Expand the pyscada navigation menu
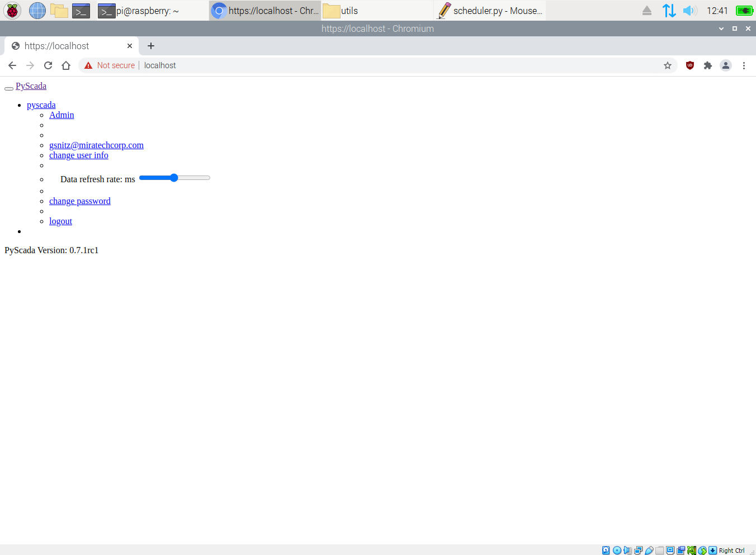 (x=41, y=105)
